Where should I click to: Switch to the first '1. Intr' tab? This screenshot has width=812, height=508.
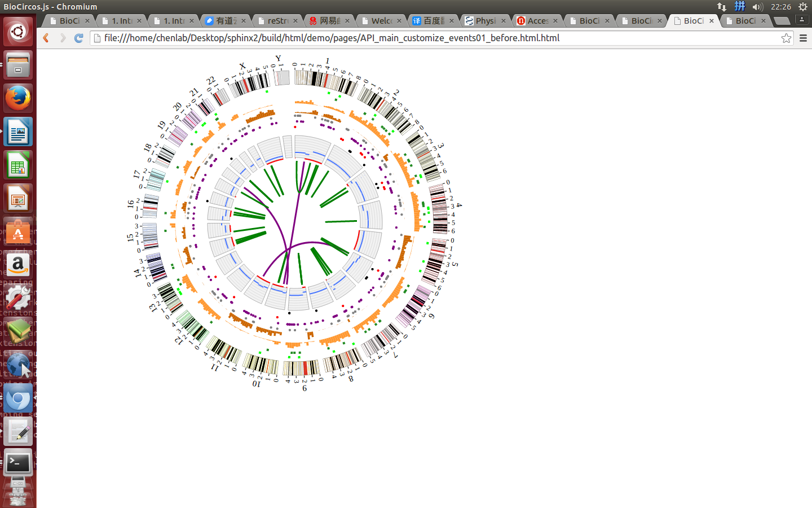point(121,20)
